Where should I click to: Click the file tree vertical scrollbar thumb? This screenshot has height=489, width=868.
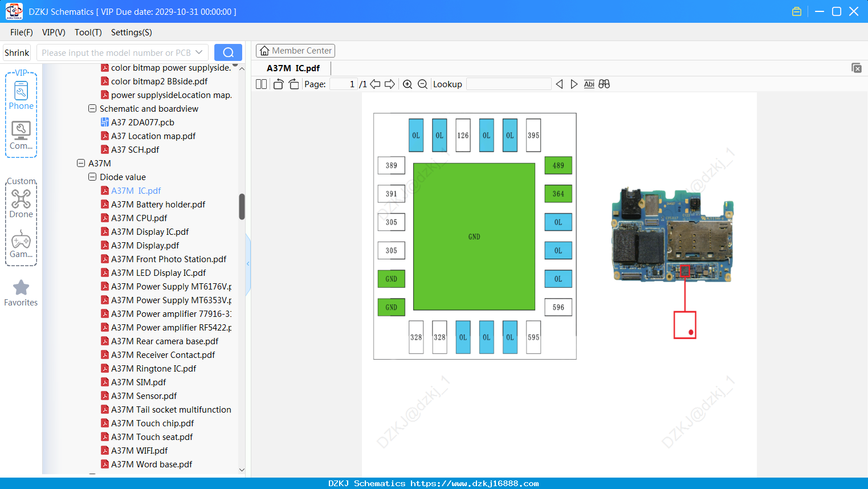click(242, 206)
